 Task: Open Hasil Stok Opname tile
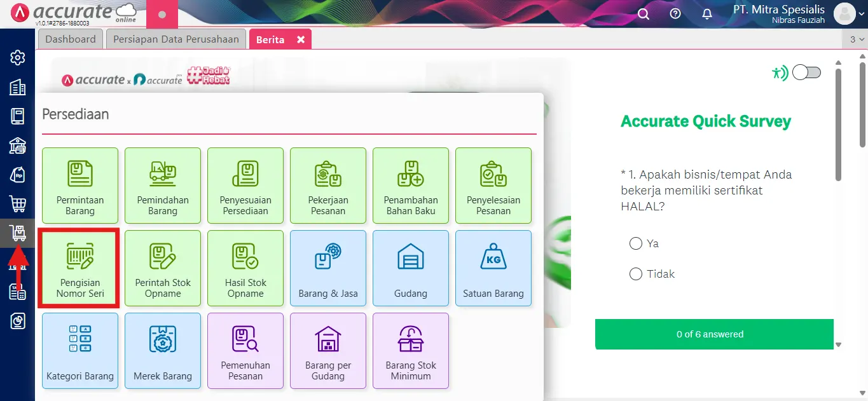[245, 268]
